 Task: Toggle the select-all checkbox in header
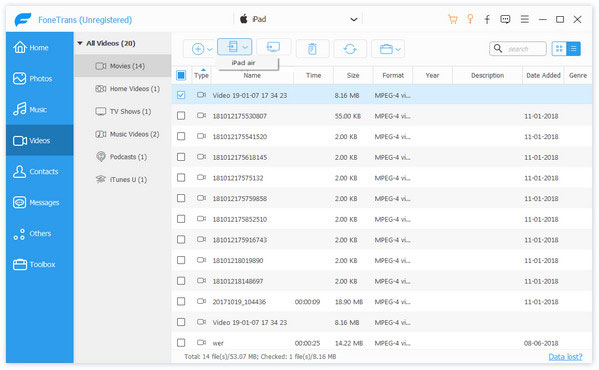tap(181, 75)
